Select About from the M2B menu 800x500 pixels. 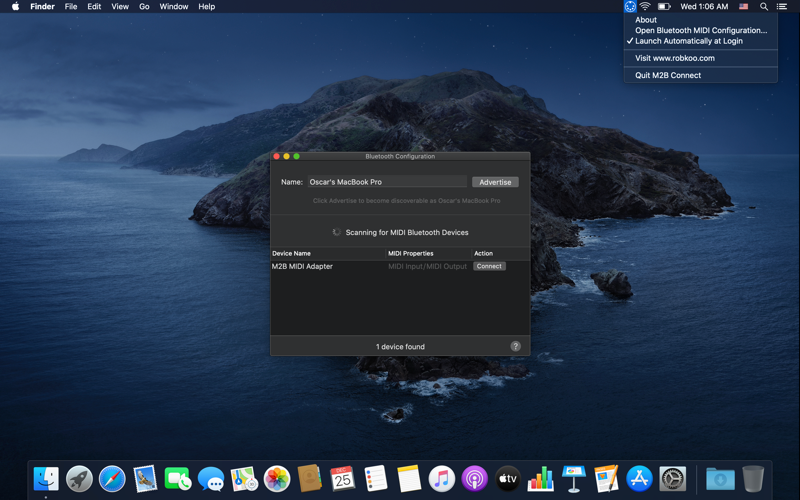[646, 20]
